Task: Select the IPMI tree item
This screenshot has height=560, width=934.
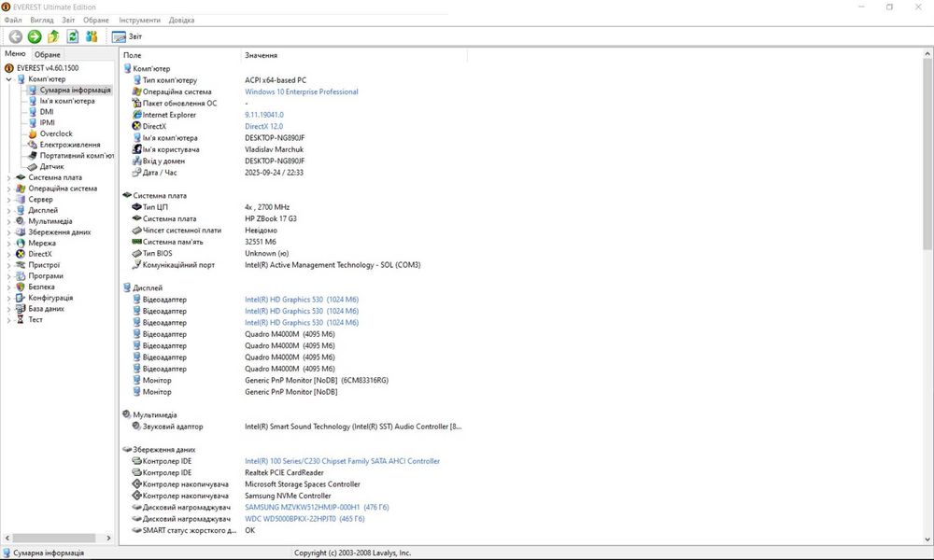Action: coord(47,122)
